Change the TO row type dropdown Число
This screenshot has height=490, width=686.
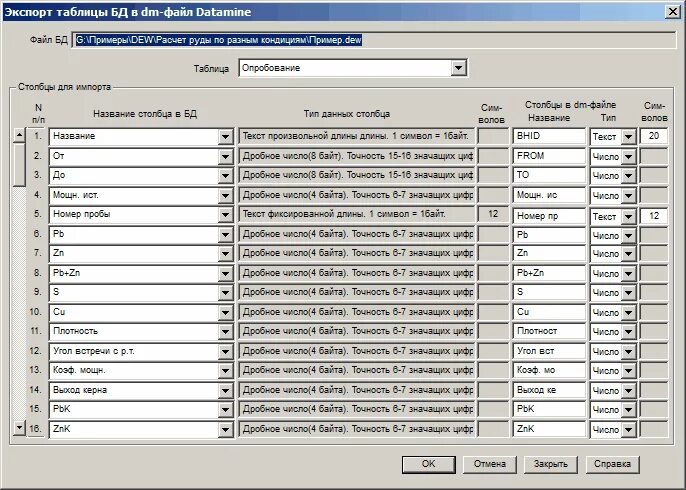(628, 176)
